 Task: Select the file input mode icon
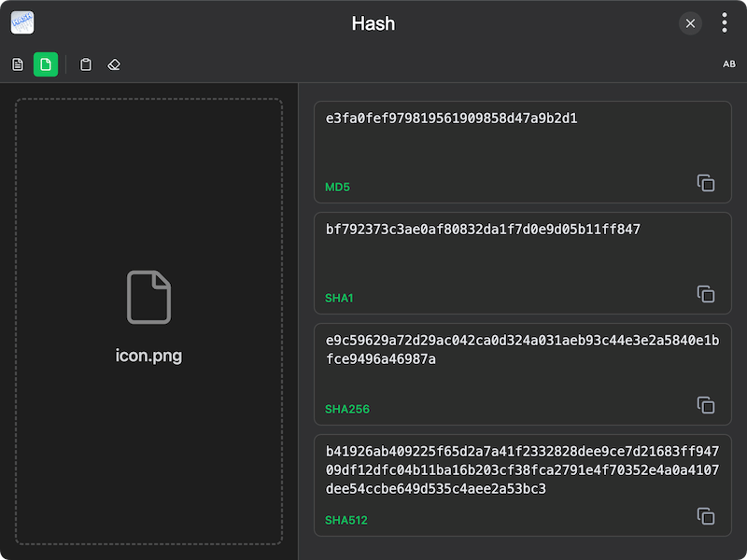click(x=46, y=64)
